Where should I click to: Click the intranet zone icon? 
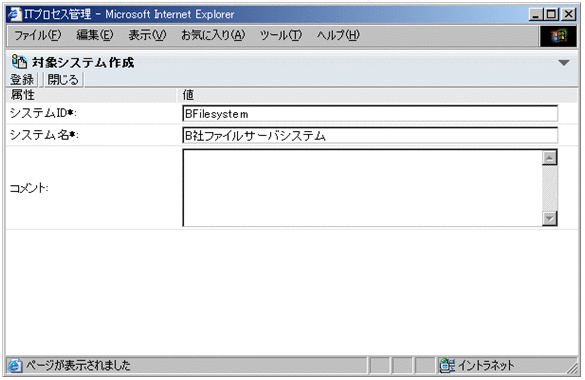click(447, 365)
